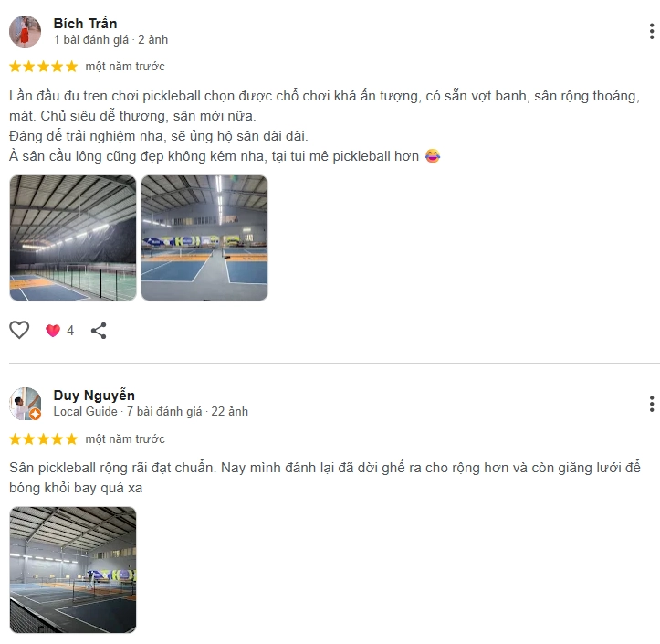Click the five-star rating on Duy Nguyễn's review
Image resolution: width=660 pixels, height=644 pixels.
pyautogui.click(x=43, y=439)
